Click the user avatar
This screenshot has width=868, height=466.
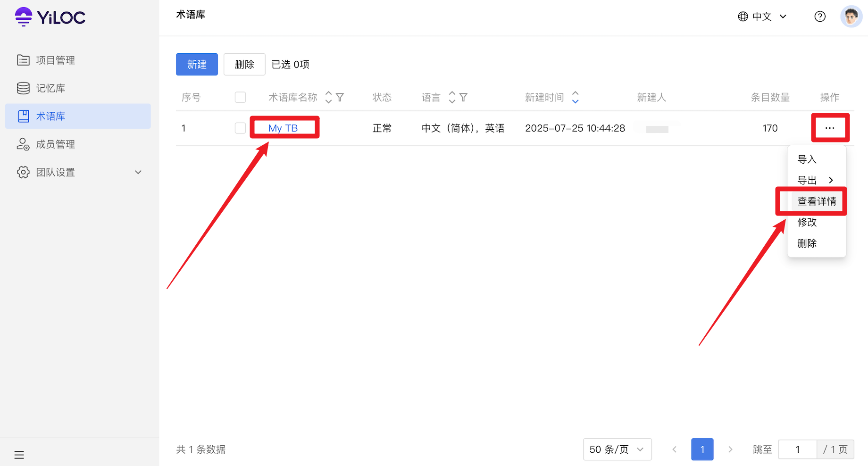coord(851,17)
